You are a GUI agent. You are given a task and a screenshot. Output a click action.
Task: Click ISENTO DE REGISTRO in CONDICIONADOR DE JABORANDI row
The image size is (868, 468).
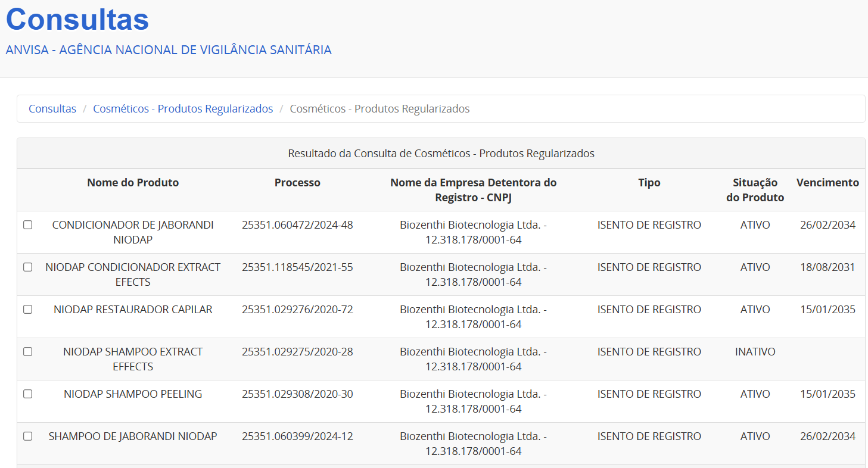[x=649, y=225]
